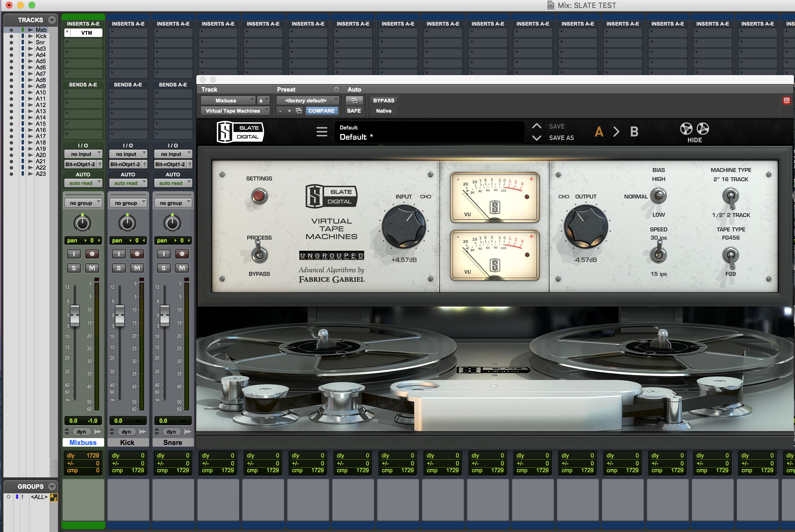Copy A to B arrow
Screen dimensions: 795x532
[x=616, y=132]
